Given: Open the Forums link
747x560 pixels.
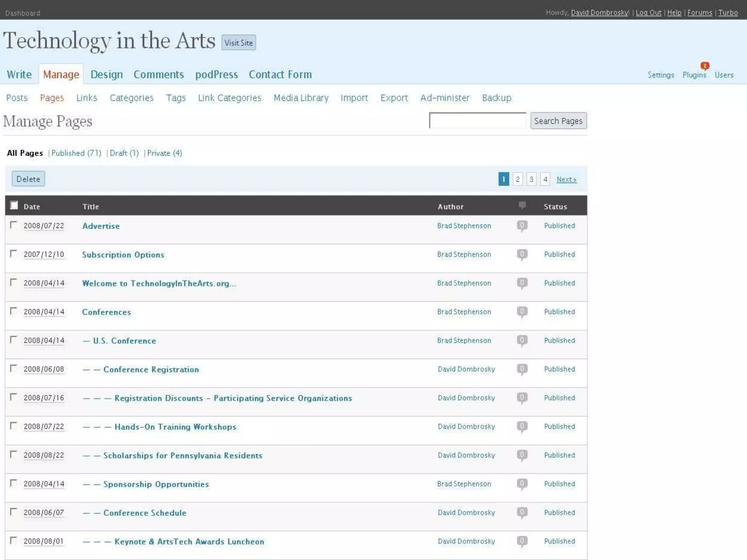Looking at the screenshot, I should (700, 13).
